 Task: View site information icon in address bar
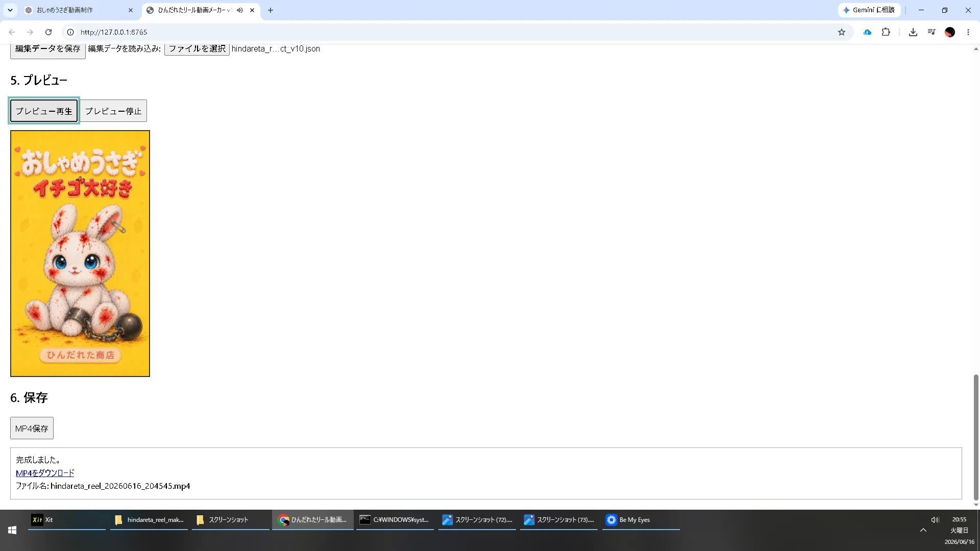(x=70, y=32)
